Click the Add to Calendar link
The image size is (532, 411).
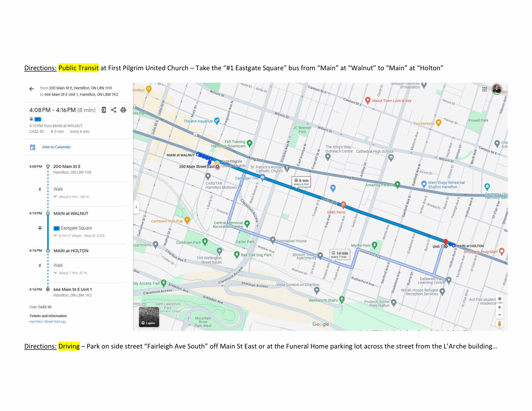coord(57,147)
